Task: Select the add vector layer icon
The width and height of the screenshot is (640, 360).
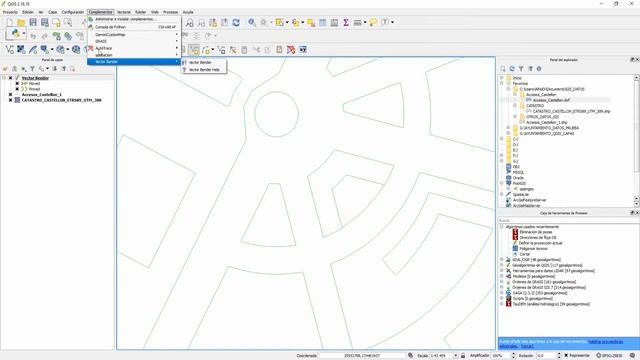Action: [9, 50]
